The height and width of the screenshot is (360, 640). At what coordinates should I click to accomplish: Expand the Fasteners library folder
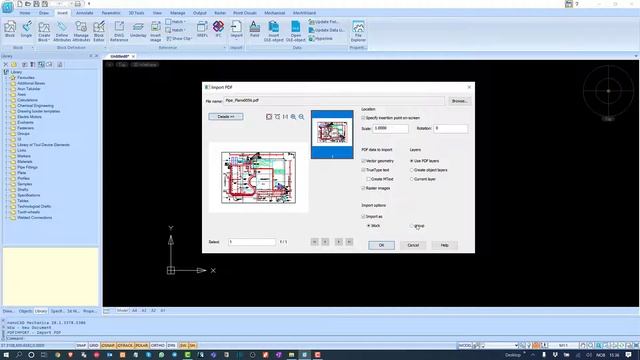(6, 128)
